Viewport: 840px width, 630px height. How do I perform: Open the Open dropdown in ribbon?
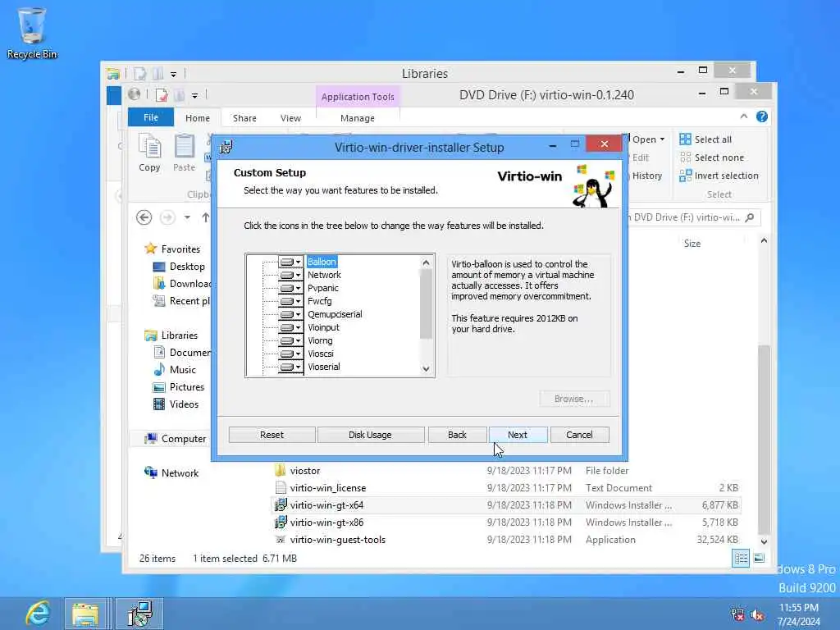tap(648, 139)
